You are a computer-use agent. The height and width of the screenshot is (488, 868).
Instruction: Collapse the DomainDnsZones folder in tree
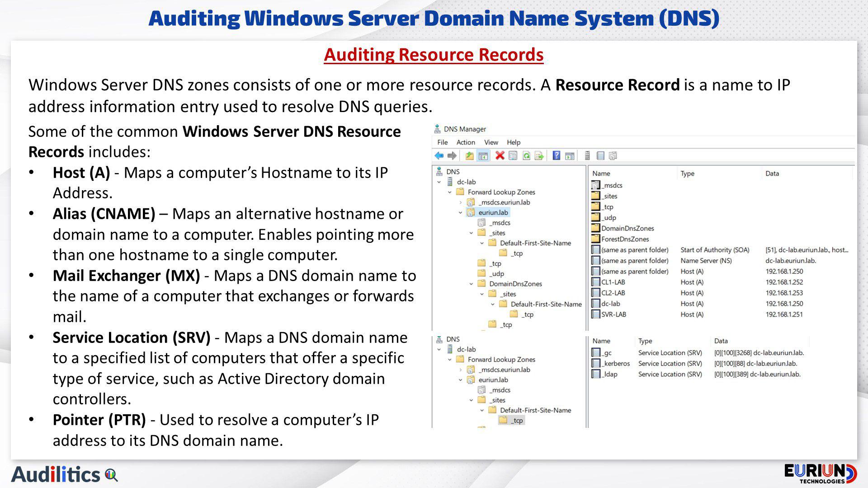[x=472, y=284]
